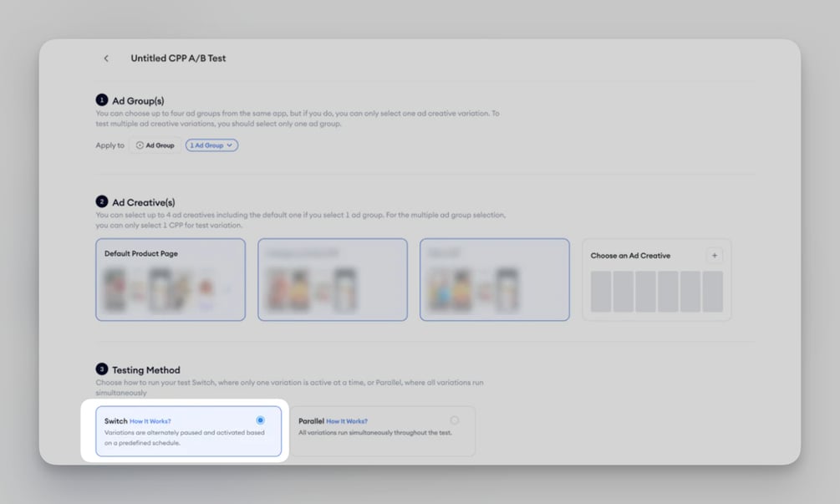Click the Choose an Ad Creative label
The image size is (840, 504).
click(630, 256)
